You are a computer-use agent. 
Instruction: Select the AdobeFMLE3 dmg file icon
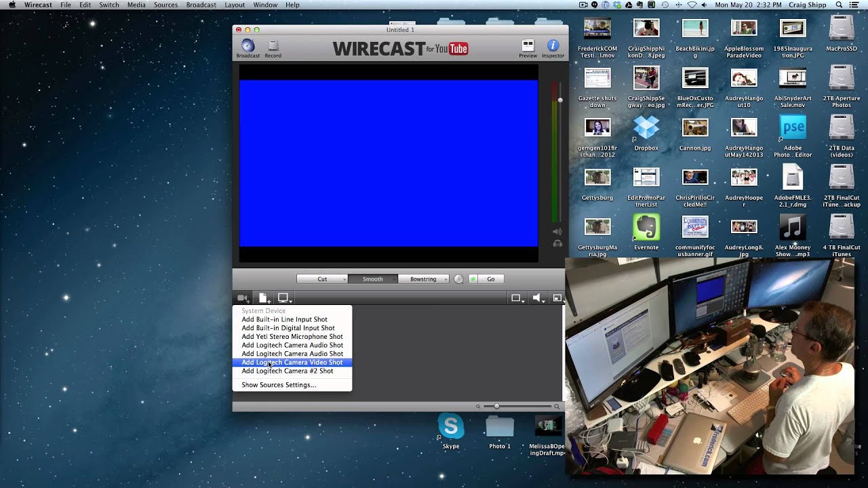click(x=793, y=178)
